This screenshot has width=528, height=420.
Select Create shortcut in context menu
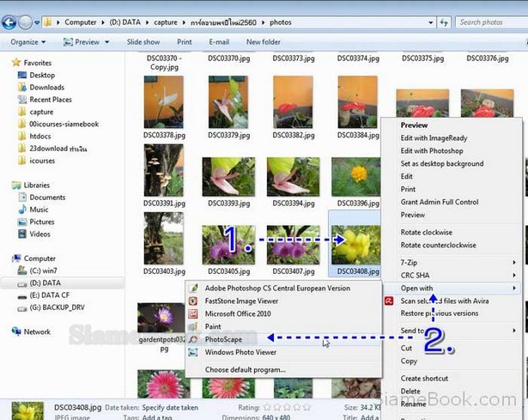424,379
